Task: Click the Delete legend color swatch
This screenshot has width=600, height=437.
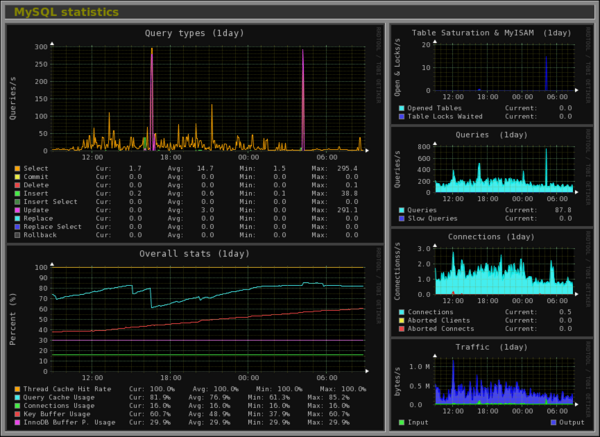Action: 17,185
